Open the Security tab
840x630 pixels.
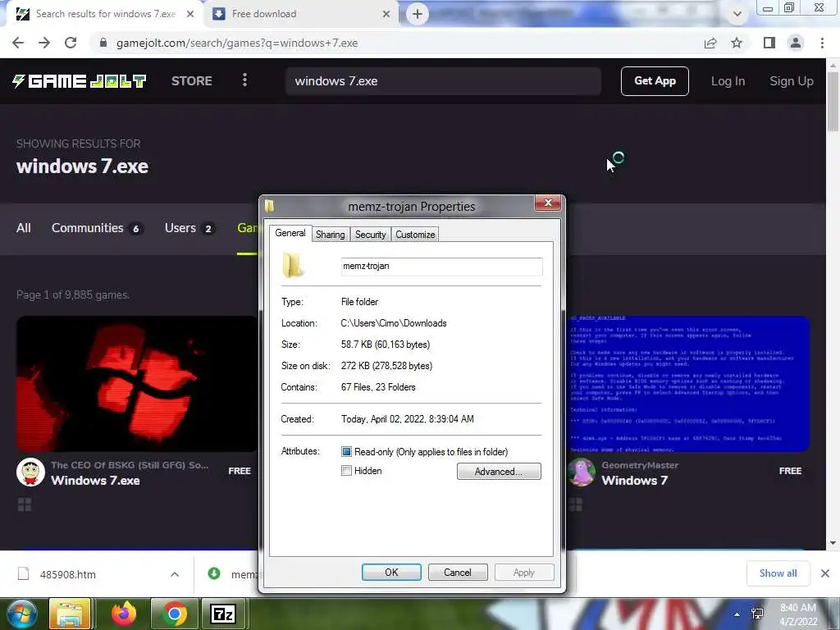[x=370, y=235]
